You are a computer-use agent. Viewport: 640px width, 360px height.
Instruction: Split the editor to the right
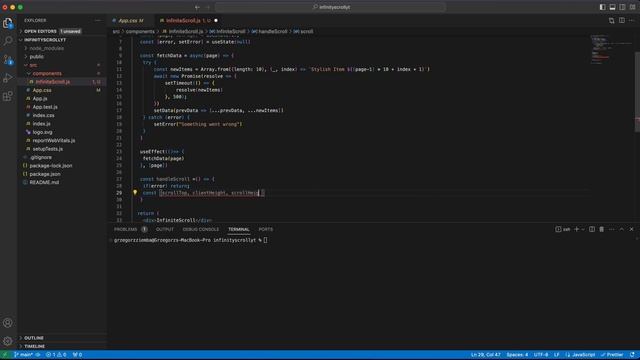point(622,20)
